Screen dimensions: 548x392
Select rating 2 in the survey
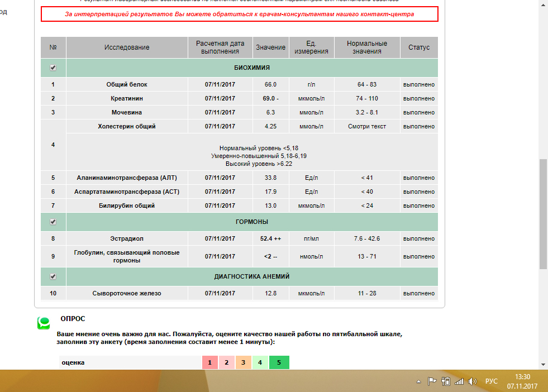[x=227, y=362]
